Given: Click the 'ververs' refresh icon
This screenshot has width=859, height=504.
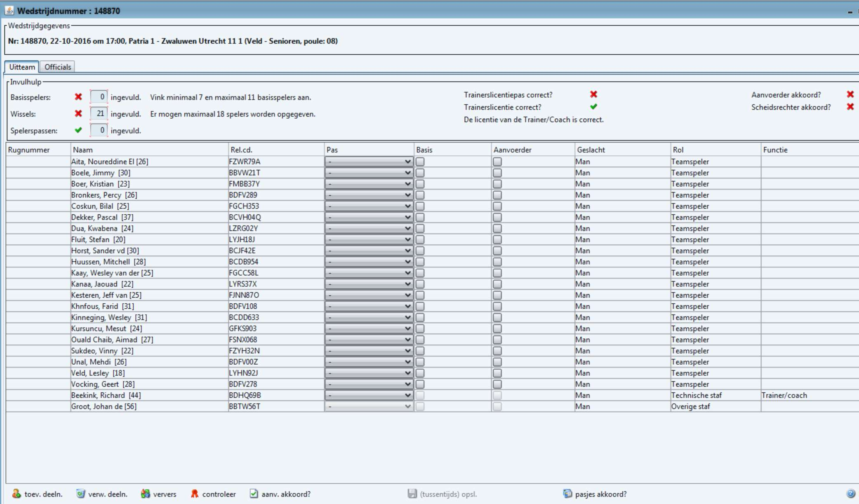Looking at the screenshot, I should coord(145,494).
